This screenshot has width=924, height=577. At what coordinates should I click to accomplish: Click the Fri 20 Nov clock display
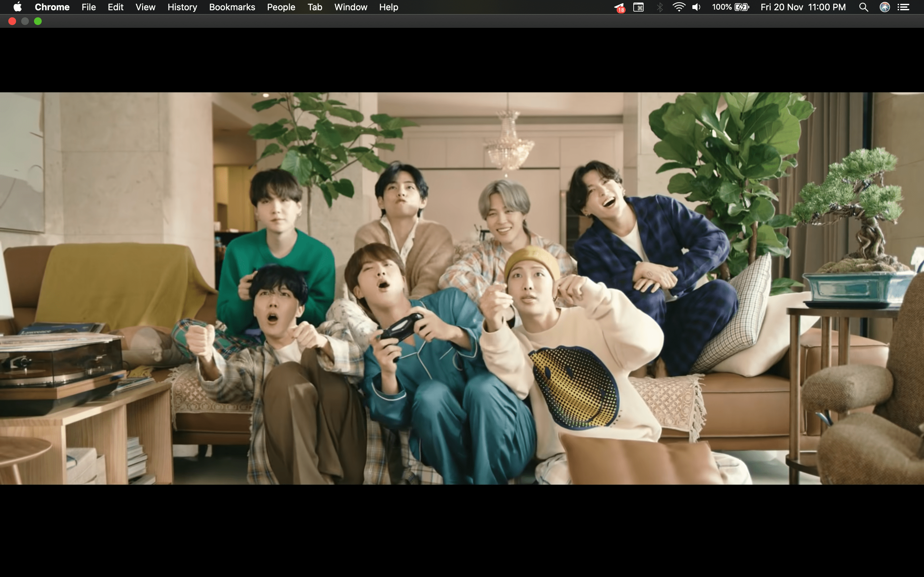(x=782, y=7)
